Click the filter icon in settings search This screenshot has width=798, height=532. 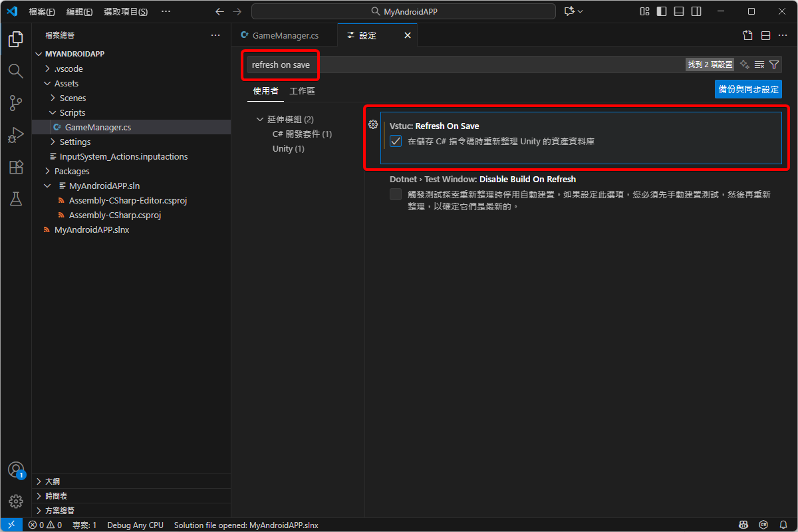pyautogui.click(x=774, y=65)
